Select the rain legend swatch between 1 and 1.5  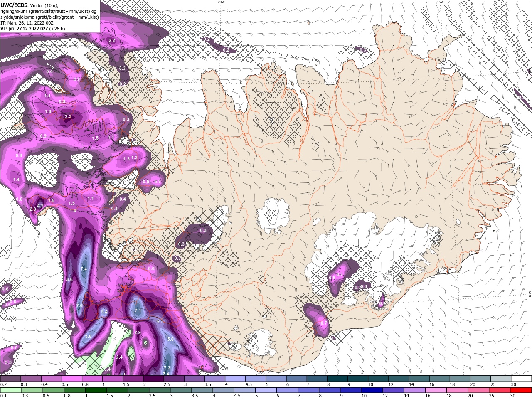click(x=96, y=390)
